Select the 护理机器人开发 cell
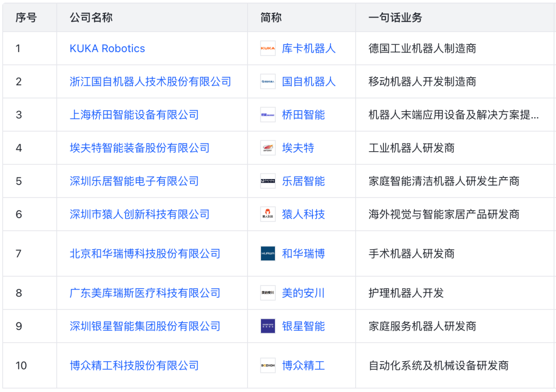This screenshot has height=392, width=556. coord(456,293)
